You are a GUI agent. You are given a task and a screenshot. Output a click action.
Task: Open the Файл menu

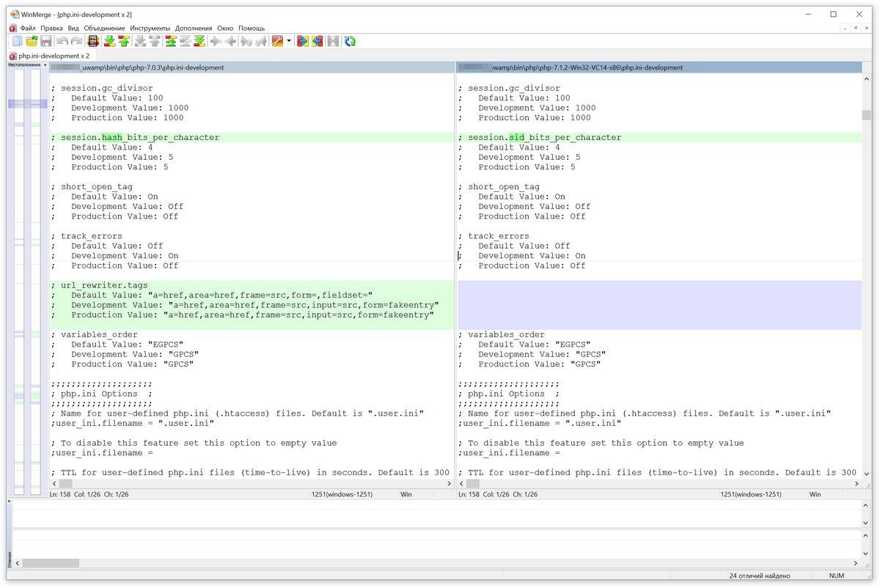tap(28, 28)
